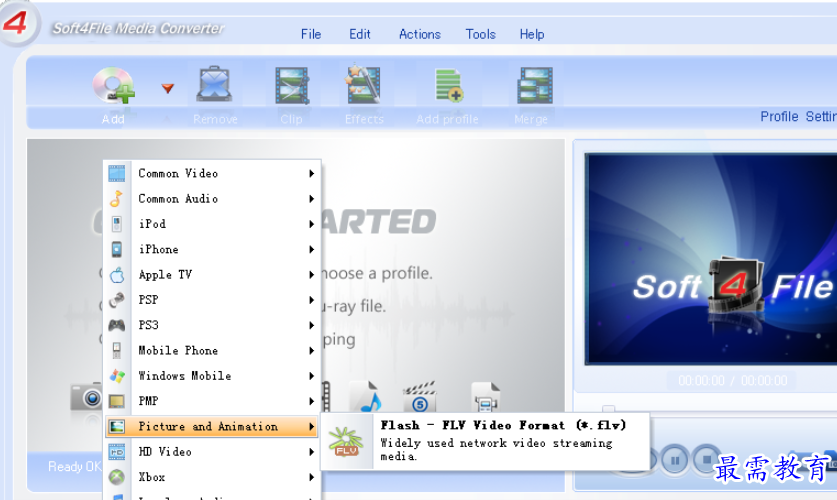Choose the Apple TV menu entry
Screen dimensions: 837x500
pyautogui.click(x=212, y=274)
